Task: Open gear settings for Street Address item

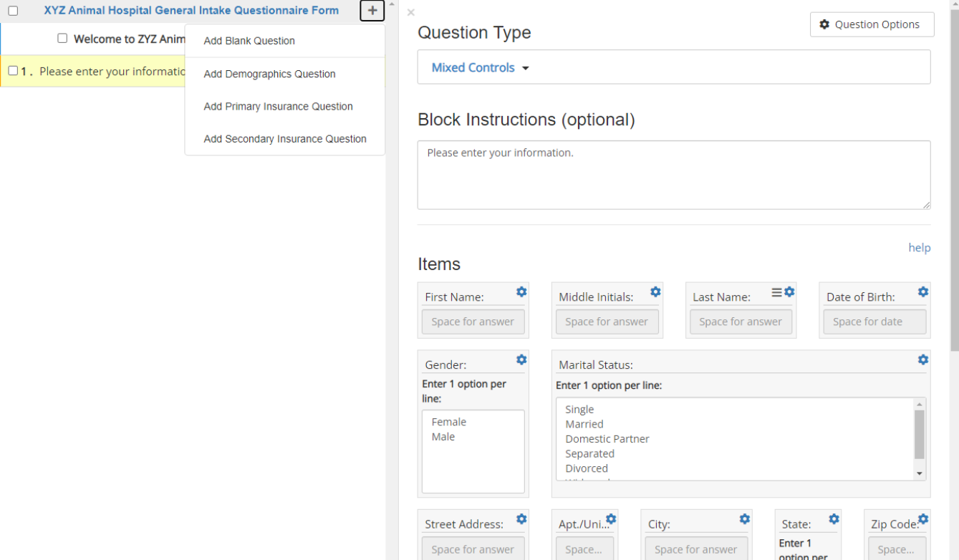Action: [521, 519]
